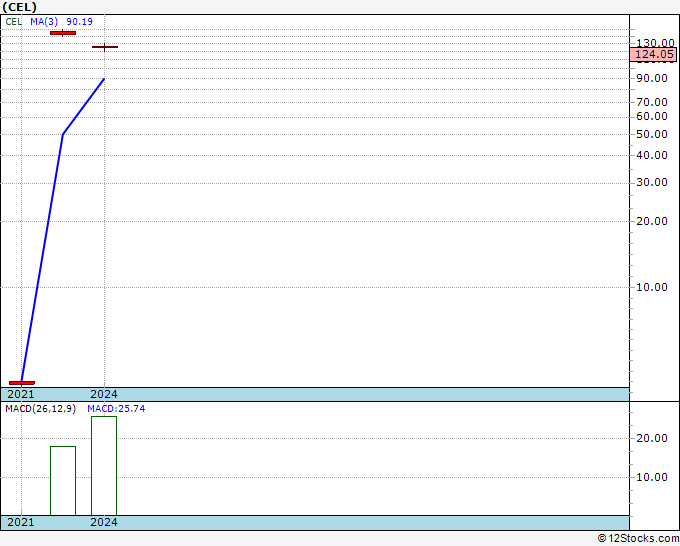The width and height of the screenshot is (680, 546).
Task: Click the 90.19 moving average value
Action: 79,22
